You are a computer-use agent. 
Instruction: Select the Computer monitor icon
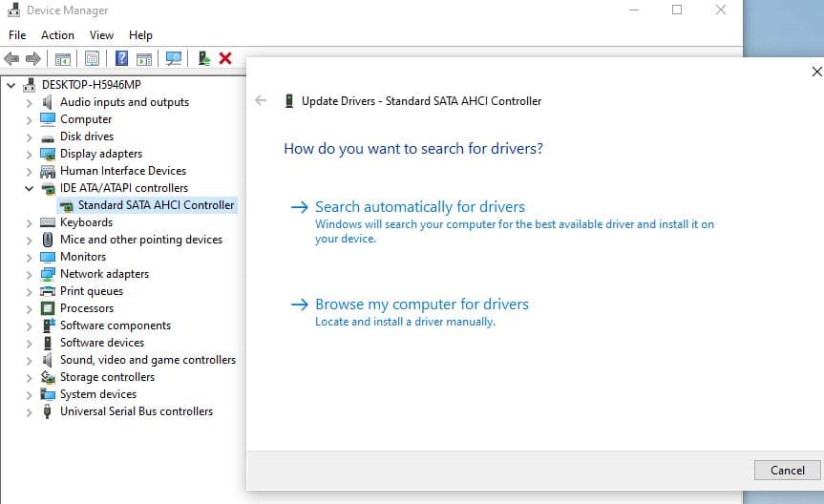click(48, 119)
